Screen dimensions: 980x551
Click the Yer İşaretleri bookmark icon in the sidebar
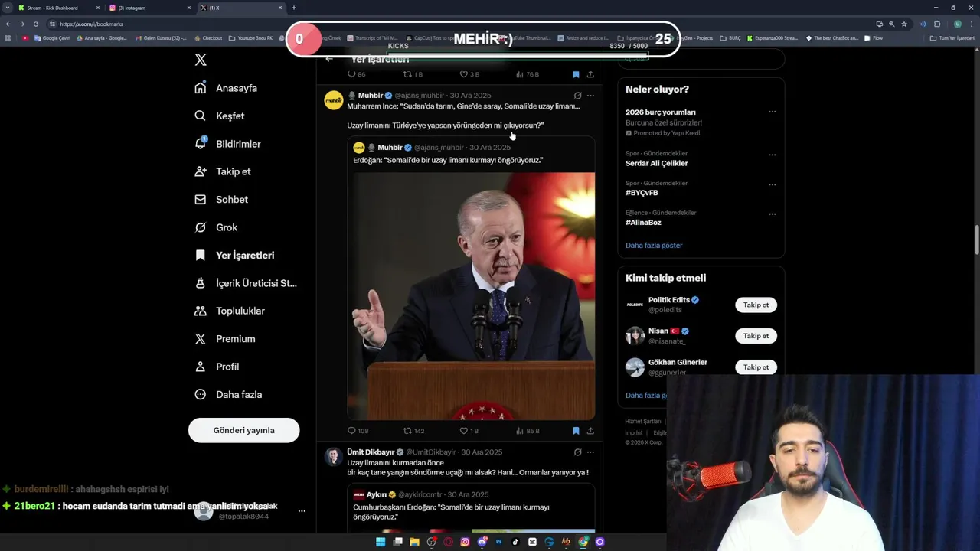tap(201, 255)
